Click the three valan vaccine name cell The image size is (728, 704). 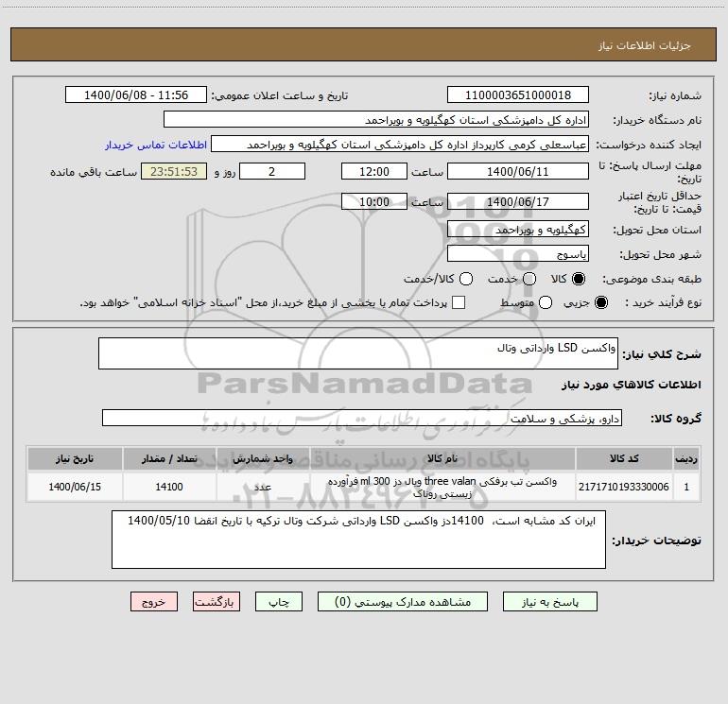coord(442,487)
